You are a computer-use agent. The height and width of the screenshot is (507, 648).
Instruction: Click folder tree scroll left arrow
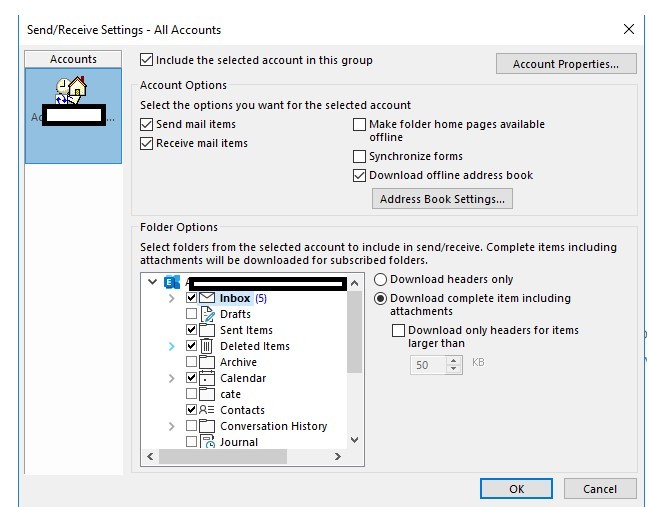[x=150, y=456]
